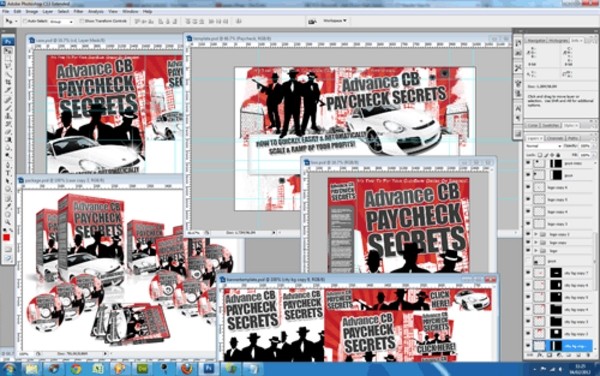Select the Horizontal Type tool

point(8,173)
